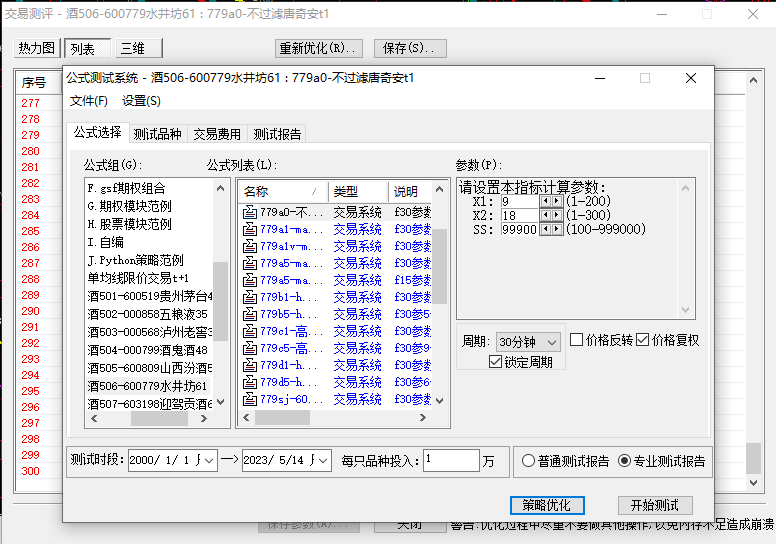The width and height of the screenshot is (776, 544).
Task: Click the 开始测试 button
Action: tap(654, 505)
